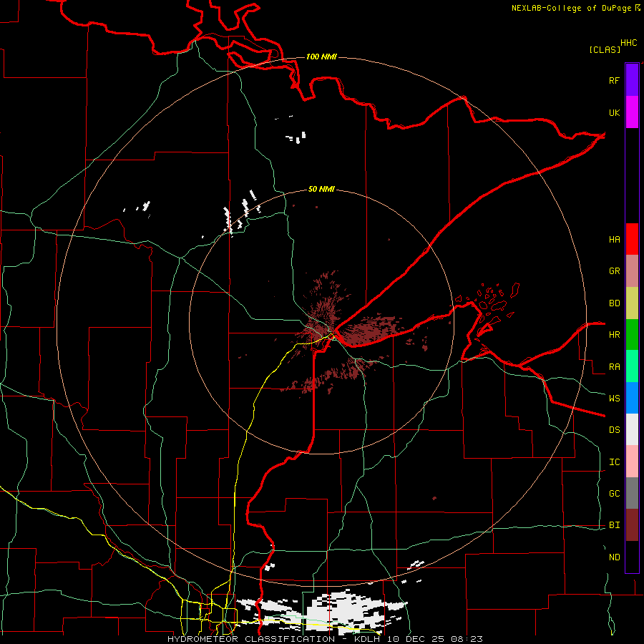The image size is (644, 644).
Task: Click the HA red legend swatch
Action: point(632,239)
